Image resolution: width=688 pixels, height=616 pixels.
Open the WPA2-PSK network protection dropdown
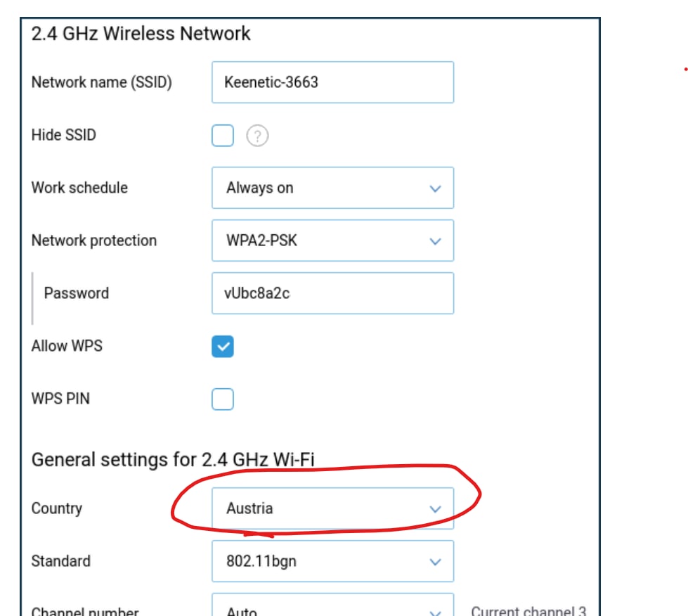click(332, 240)
